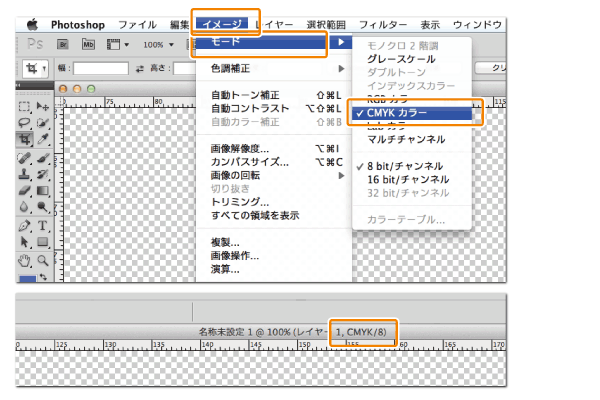Screen dimensions: 600x400
Task: Select the Hand tool
Action: pos(24,261)
